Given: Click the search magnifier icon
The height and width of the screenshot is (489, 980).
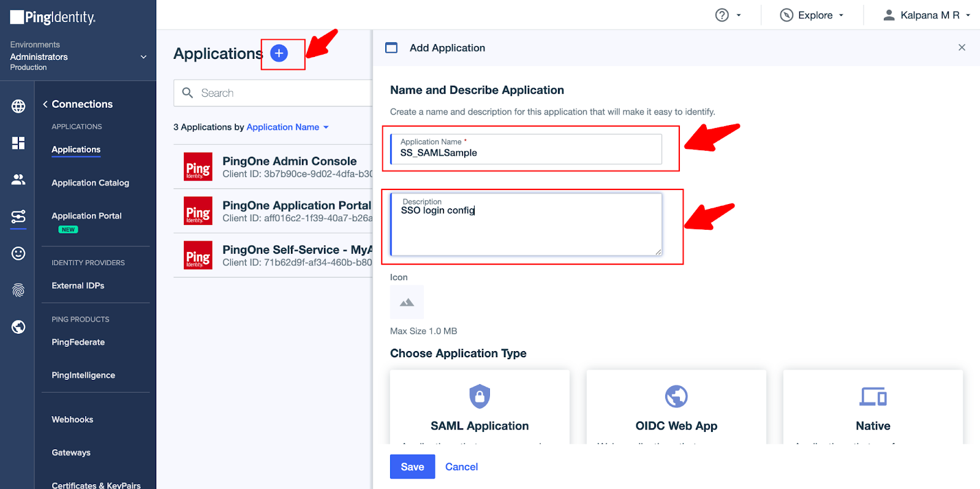Looking at the screenshot, I should pyautogui.click(x=187, y=93).
